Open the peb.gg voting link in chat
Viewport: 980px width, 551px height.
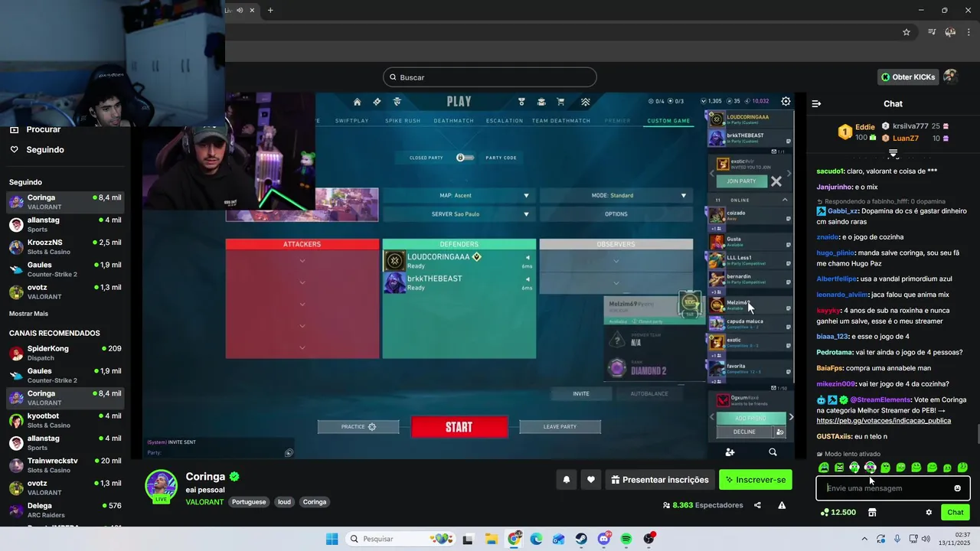884,420
